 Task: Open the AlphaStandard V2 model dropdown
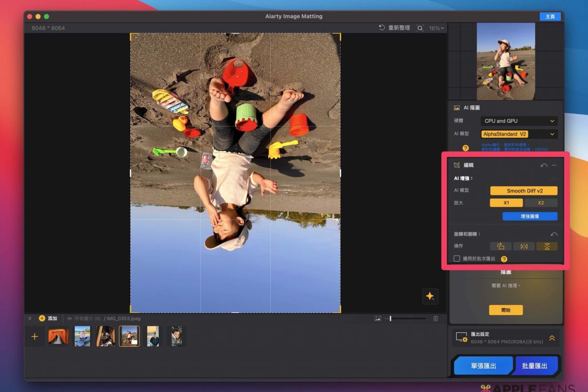point(519,134)
